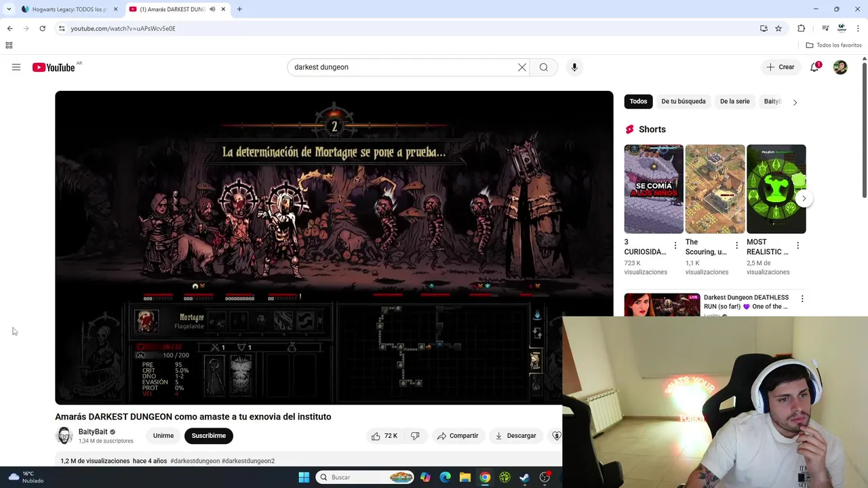Select the De tu búsqueda chip
The width and height of the screenshot is (868, 488).
684,102
